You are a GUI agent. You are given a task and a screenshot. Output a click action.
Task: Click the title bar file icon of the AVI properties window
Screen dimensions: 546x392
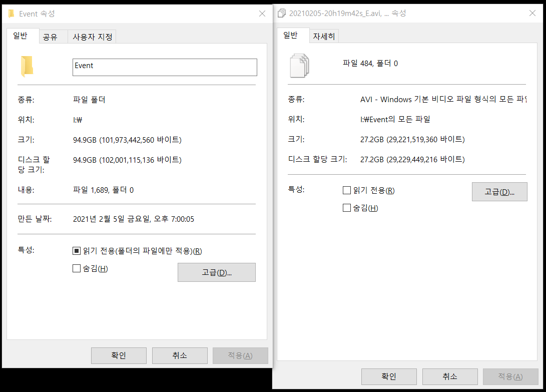point(281,13)
